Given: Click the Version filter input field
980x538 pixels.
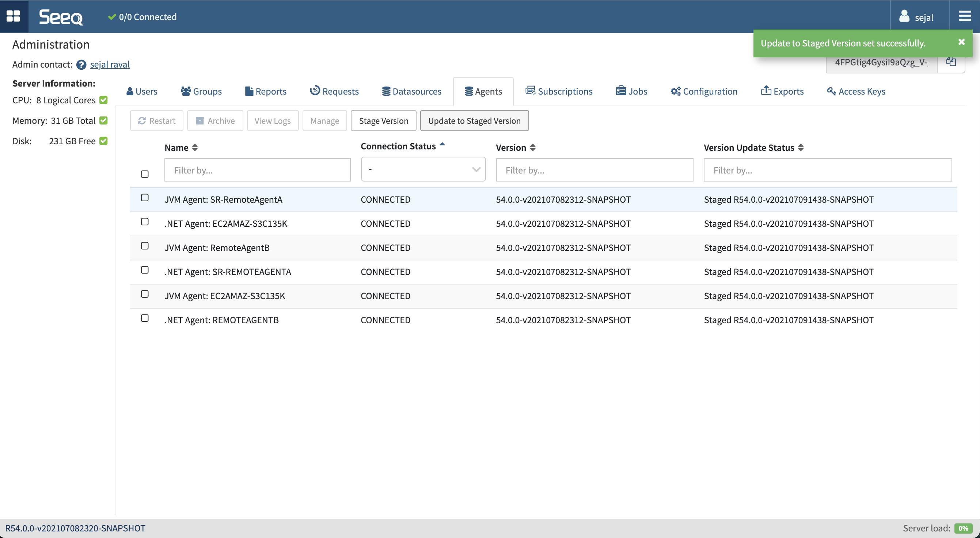Looking at the screenshot, I should [594, 170].
